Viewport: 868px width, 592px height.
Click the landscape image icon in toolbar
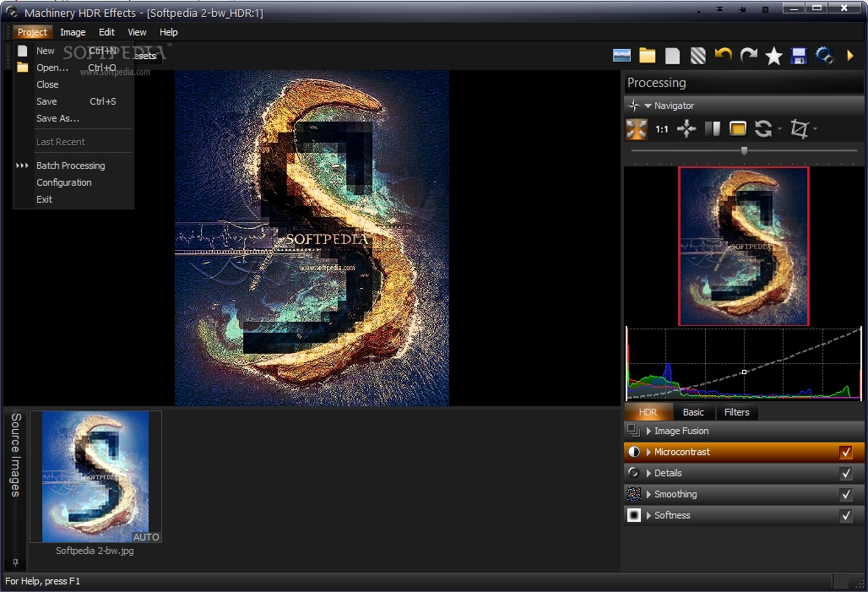[x=621, y=56]
